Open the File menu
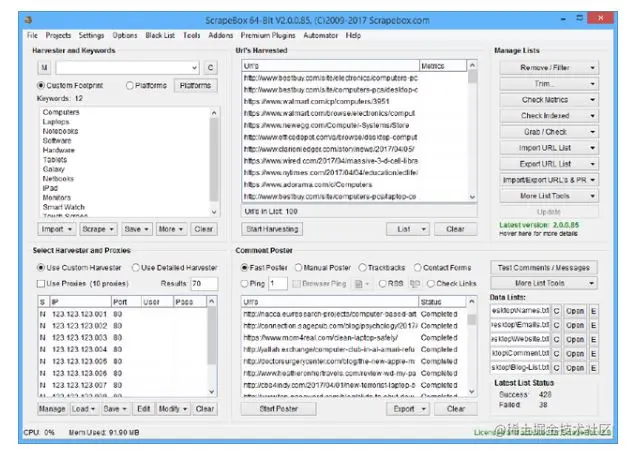This screenshot has width=625, height=451. (x=32, y=35)
